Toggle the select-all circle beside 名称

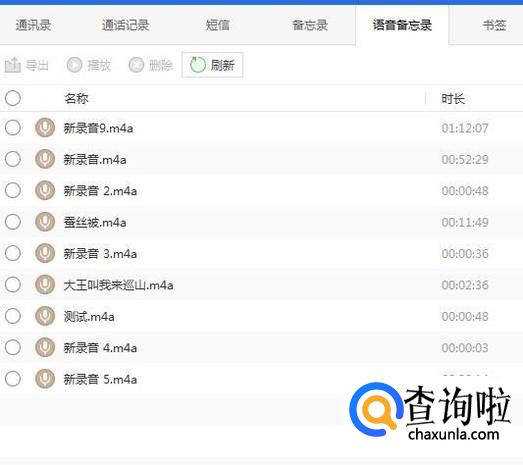[13, 98]
